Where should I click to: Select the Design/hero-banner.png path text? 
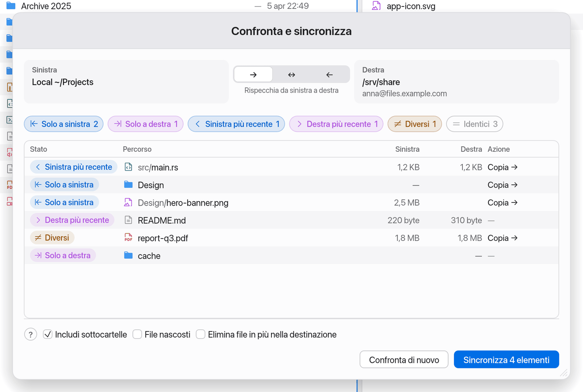tap(183, 203)
